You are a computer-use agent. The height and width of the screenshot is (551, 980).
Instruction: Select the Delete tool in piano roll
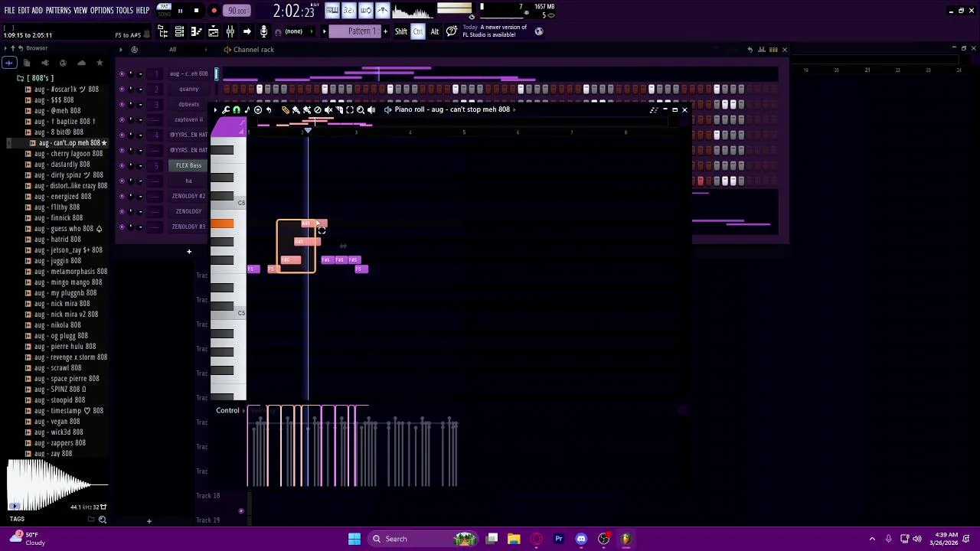point(318,109)
